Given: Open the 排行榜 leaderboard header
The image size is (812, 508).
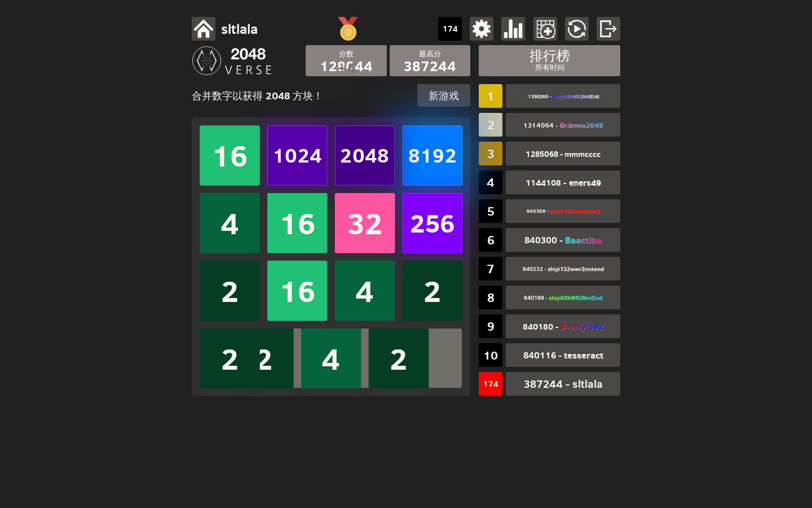Looking at the screenshot, I should coord(549,60).
